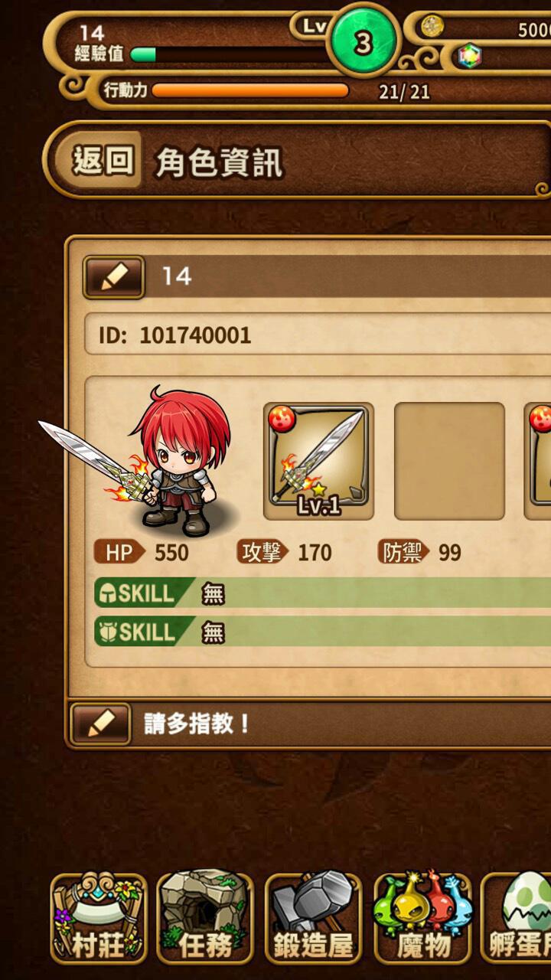The image size is (551, 980).
Task: Tap the ID 101740001 field
Action: coord(318,335)
